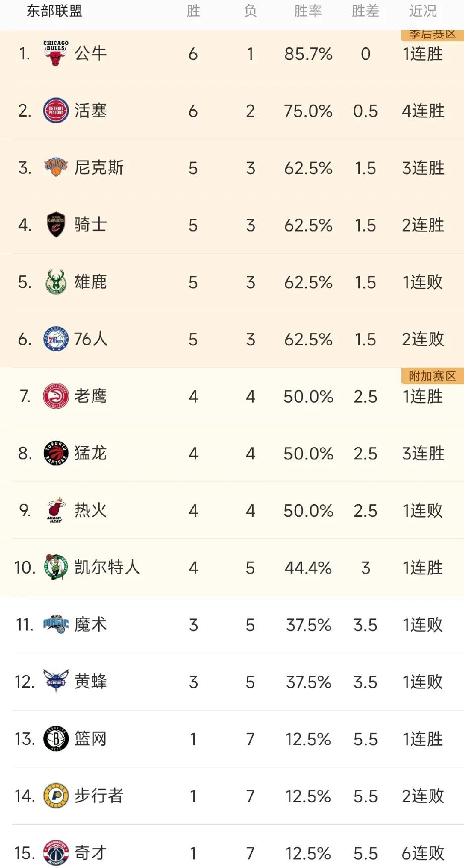Tap the Brooklyn Nets logo

tap(56, 739)
